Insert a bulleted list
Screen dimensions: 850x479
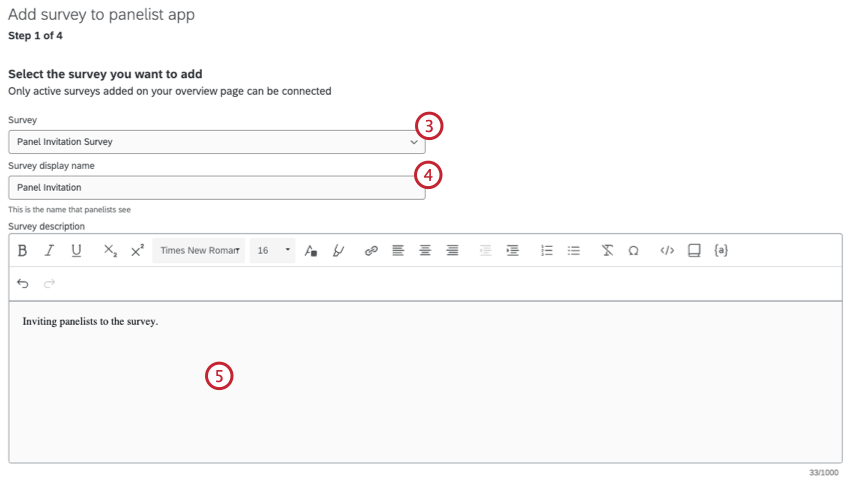[x=574, y=250]
